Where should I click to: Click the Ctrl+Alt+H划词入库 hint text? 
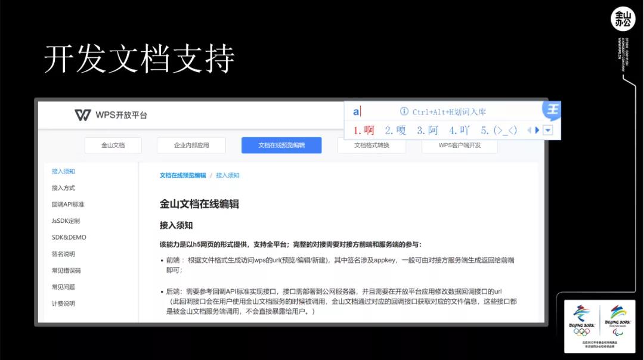(450, 111)
